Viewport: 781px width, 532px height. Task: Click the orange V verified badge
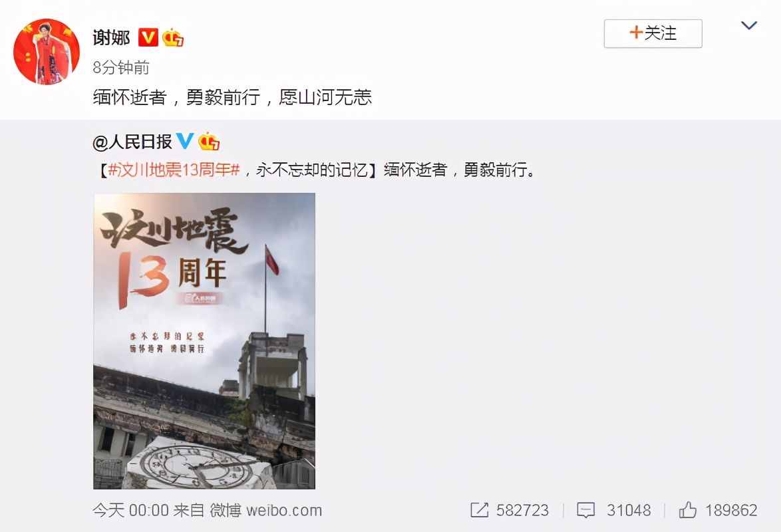pos(148,37)
